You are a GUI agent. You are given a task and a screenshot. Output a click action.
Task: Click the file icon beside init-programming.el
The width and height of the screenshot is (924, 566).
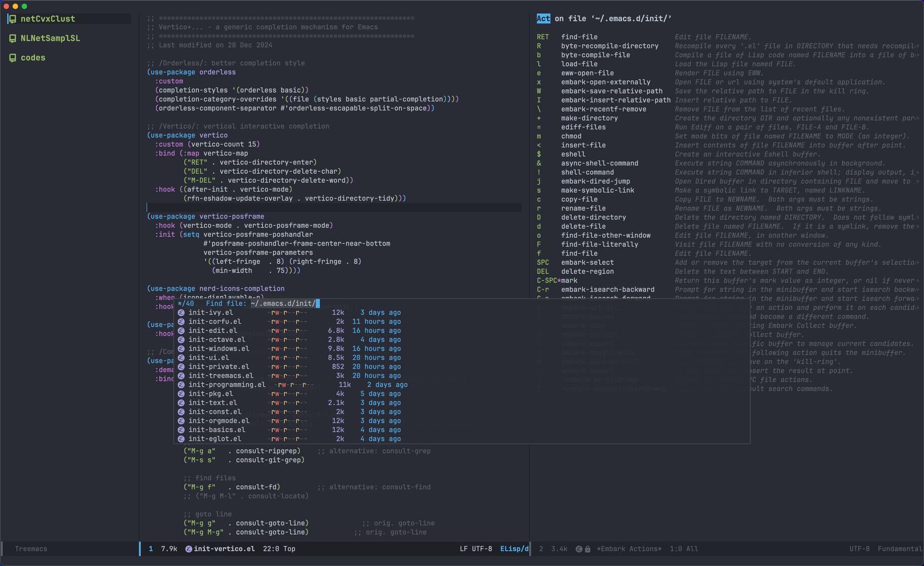point(181,385)
